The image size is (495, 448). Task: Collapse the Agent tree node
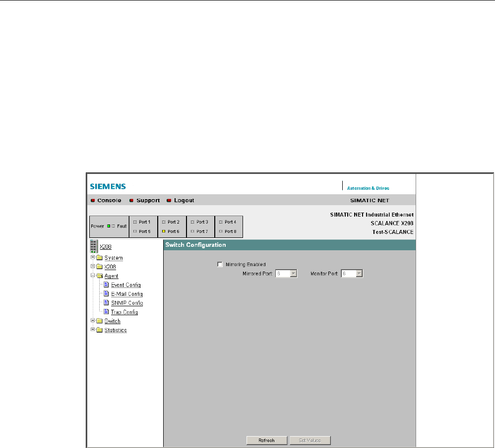click(x=93, y=275)
